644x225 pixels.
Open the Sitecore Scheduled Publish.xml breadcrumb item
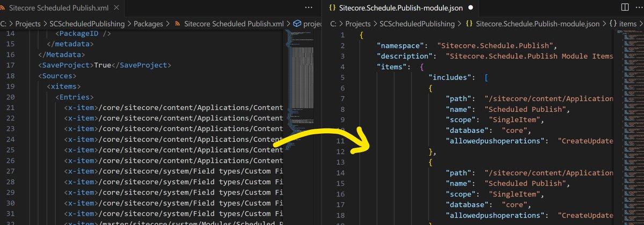233,24
